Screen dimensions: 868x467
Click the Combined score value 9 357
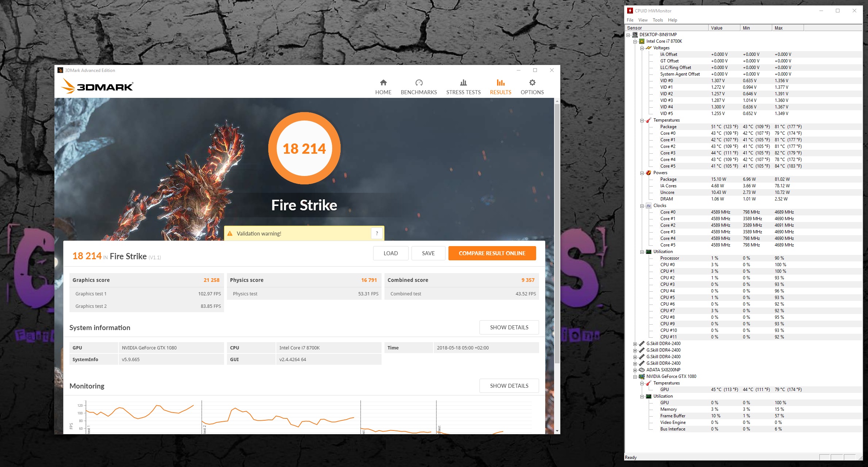(528, 280)
